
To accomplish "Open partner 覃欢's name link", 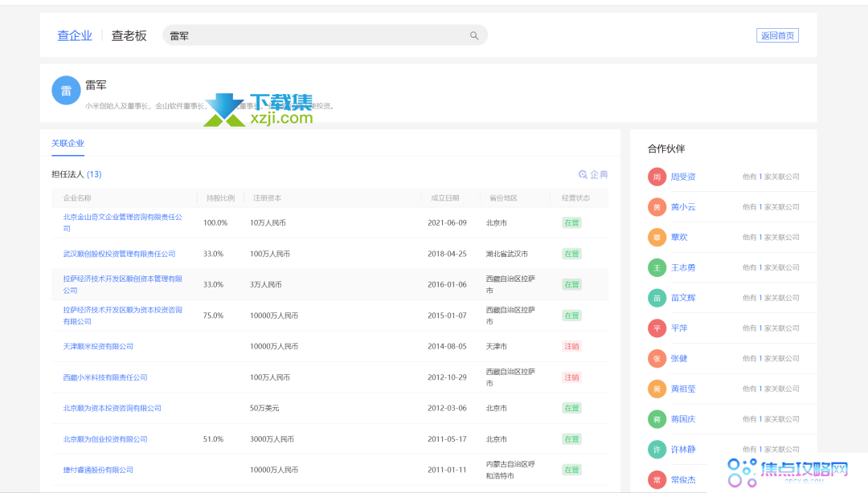I will (679, 238).
